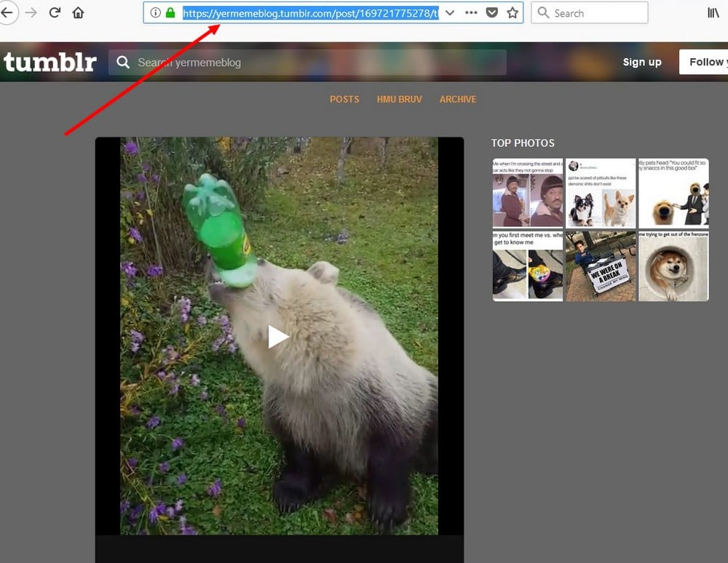This screenshot has width=728, height=563.
Task: Open the pats head dog meme thumbnail
Action: [x=673, y=193]
